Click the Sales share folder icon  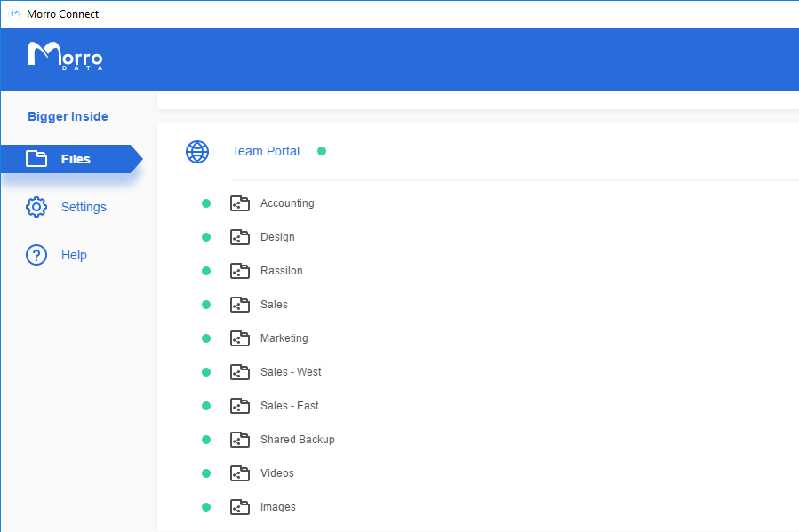coord(239,305)
